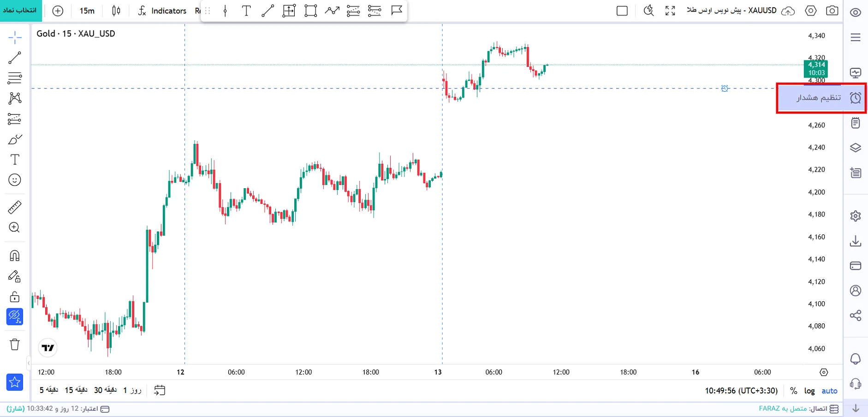Toggle the log scale option
The image size is (868, 417).
point(809,391)
